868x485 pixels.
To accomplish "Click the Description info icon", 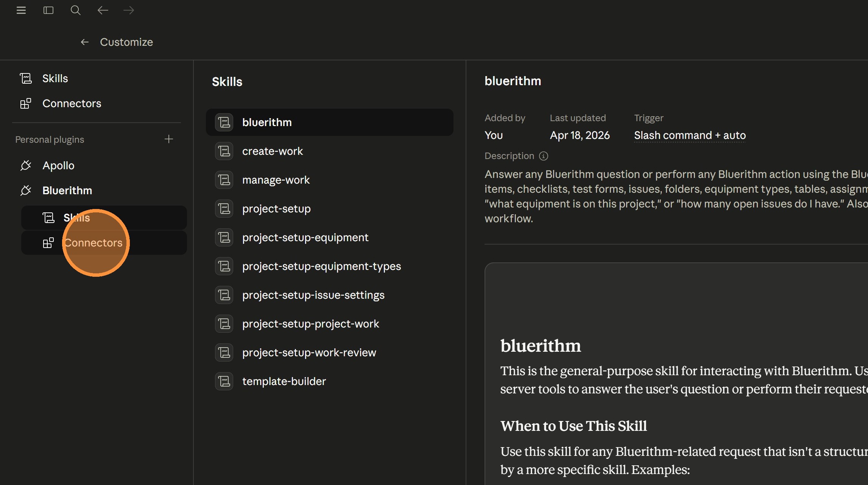I will (x=543, y=156).
